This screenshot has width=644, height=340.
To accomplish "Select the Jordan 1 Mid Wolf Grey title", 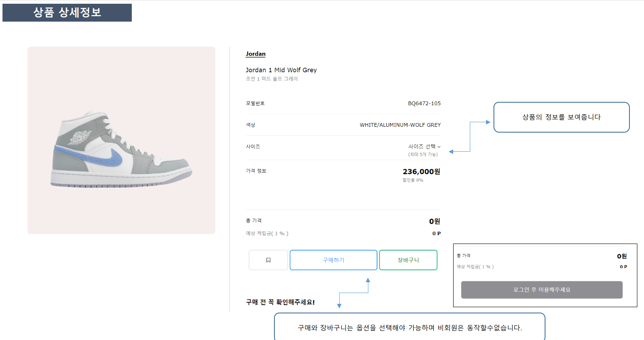I will (x=281, y=70).
